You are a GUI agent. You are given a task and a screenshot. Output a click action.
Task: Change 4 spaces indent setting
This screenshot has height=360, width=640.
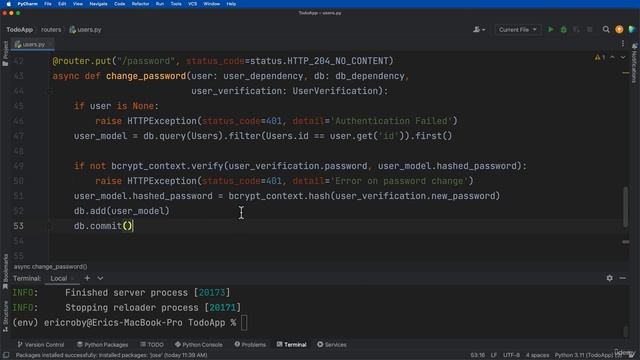pyautogui.click(x=537, y=355)
